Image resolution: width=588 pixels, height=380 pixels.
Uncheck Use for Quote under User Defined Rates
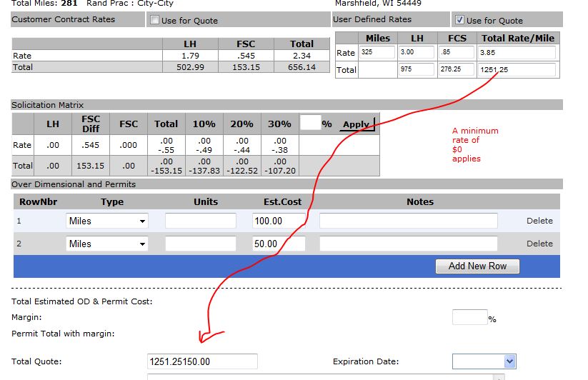coord(459,20)
